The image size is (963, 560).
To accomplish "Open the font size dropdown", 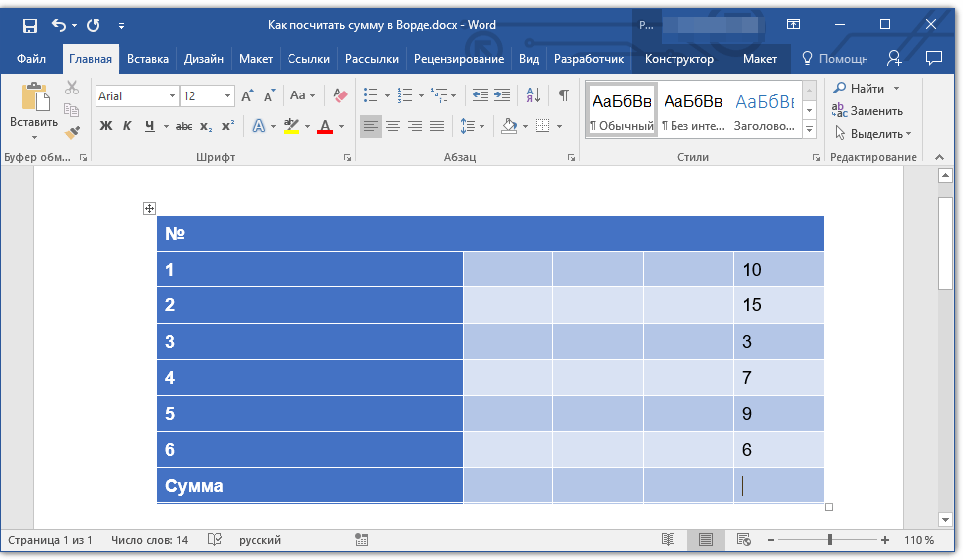I will pos(227,96).
